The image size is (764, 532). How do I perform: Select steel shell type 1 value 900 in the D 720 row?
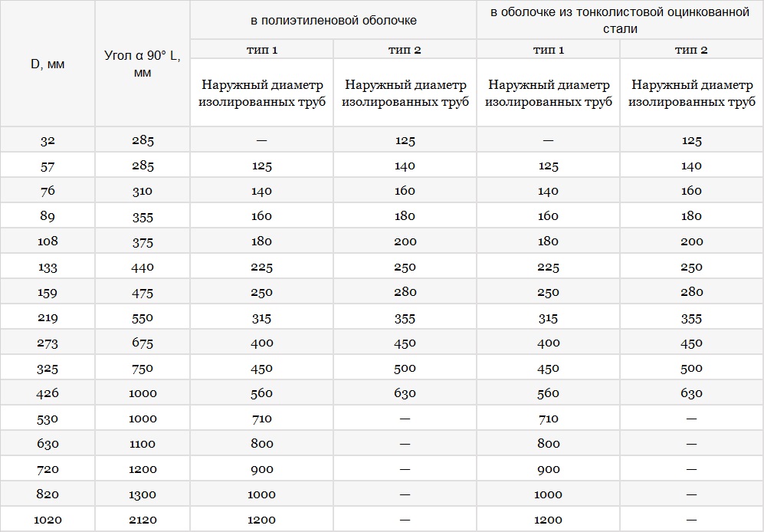[x=548, y=469]
